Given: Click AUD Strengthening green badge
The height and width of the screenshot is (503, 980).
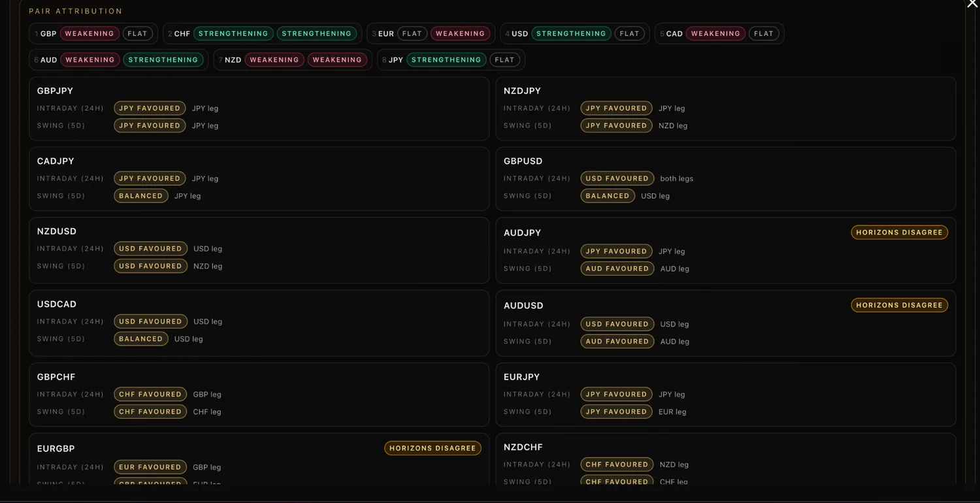Looking at the screenshot, I should tap(163, 59).
